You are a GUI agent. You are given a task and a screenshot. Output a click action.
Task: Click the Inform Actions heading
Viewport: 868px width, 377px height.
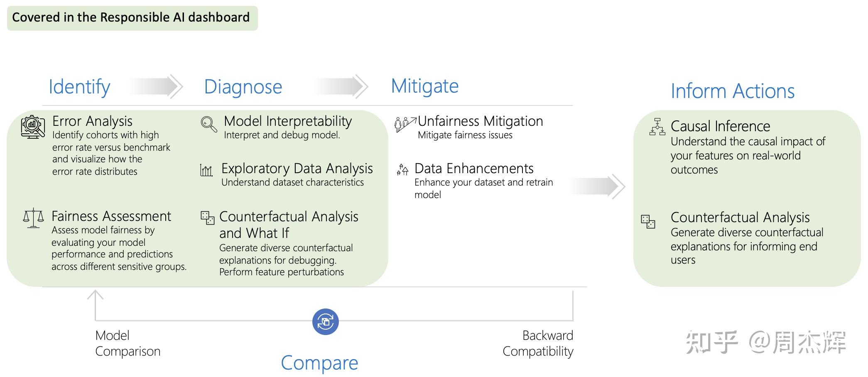pyautogui.click(x=733, y=91)
